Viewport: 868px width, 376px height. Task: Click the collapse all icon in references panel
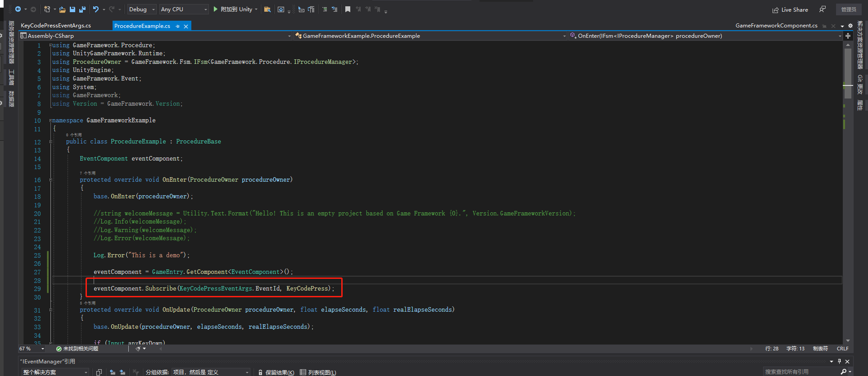[113, 372]
